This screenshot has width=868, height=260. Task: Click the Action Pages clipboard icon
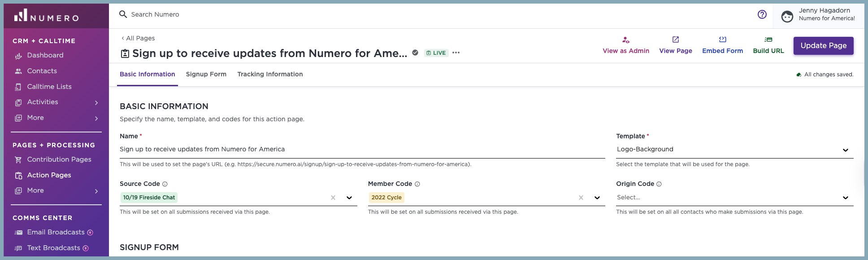(x=18, y=176)
